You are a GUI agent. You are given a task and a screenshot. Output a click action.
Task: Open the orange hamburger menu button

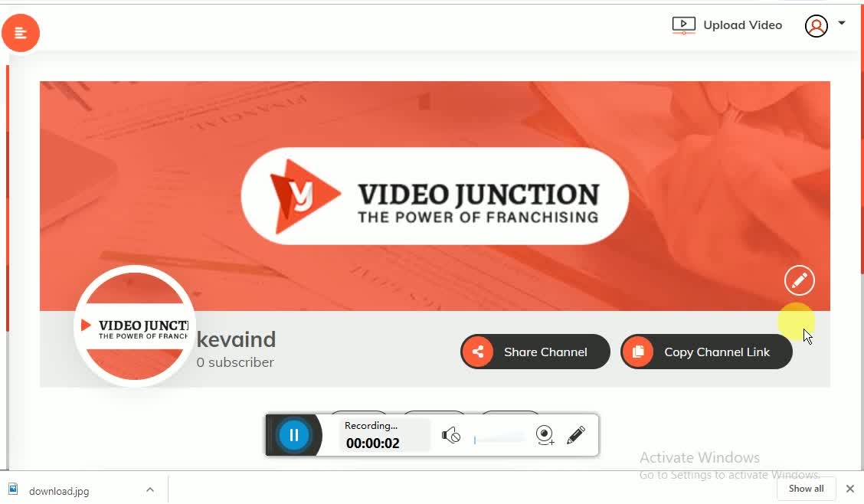coord(21,33)
